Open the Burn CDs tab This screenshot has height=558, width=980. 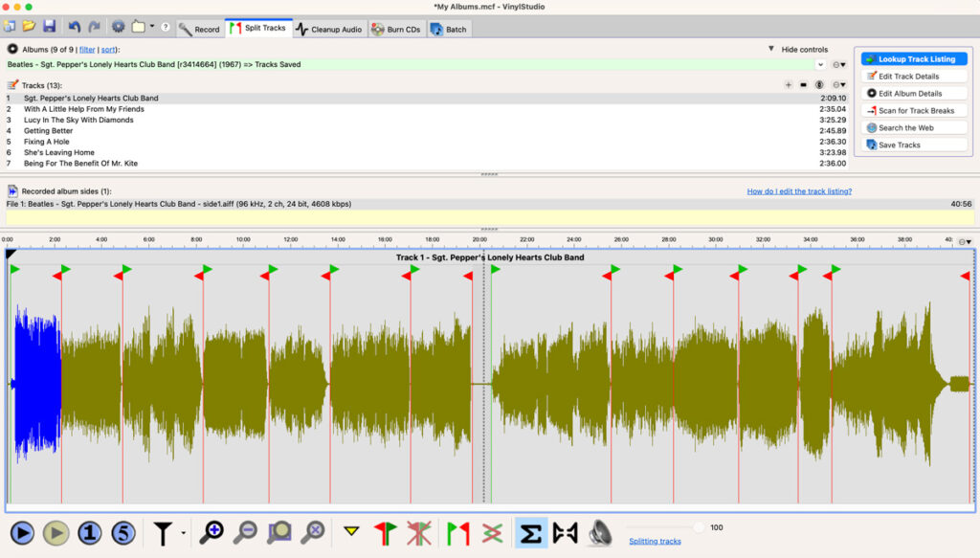tap(395, 29)
